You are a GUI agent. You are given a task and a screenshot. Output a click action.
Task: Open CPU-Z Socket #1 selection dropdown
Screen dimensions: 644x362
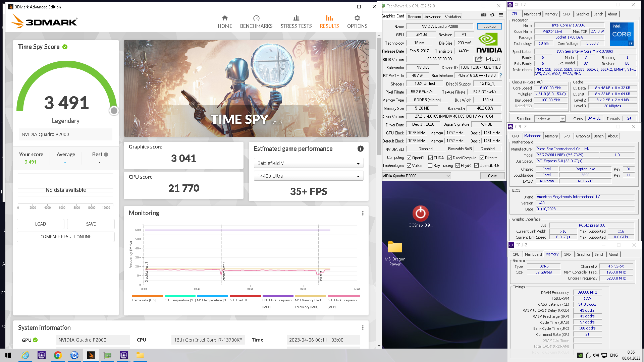pyautogui.click(x=550, y=119)
